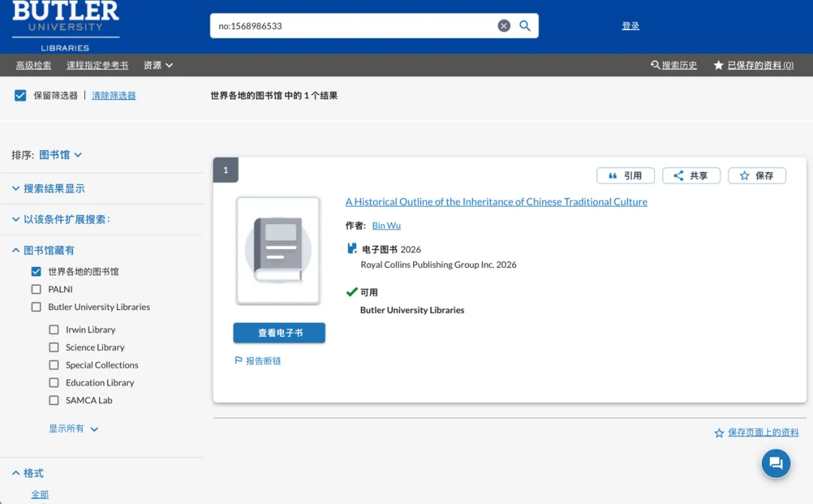
Task: Expand 显示所有 libraries list
Action: click(73, 428)
